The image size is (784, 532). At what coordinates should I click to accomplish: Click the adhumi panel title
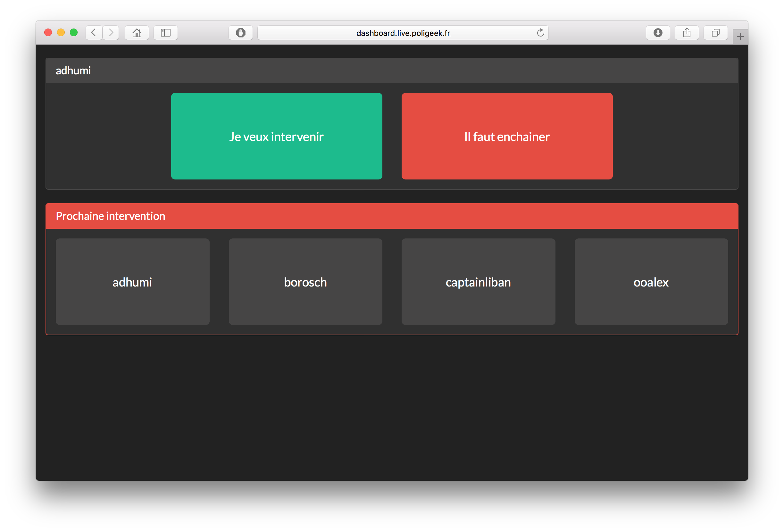pyautogui.click(x=73, y=71)
